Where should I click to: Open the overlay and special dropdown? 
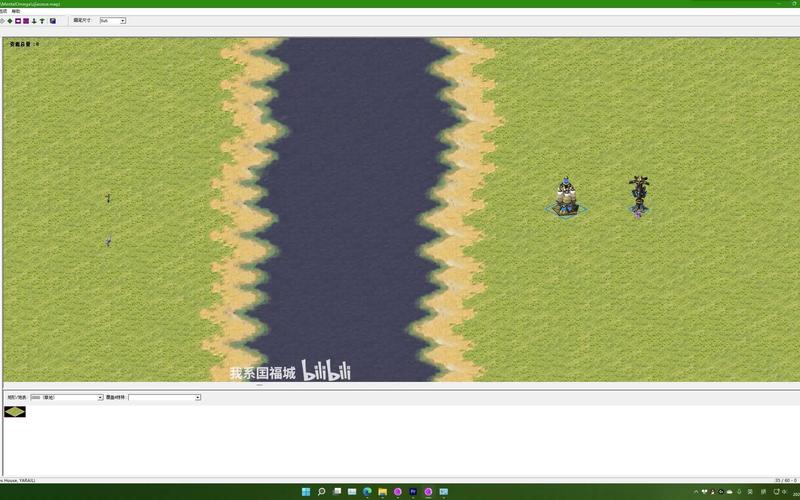(197, 397)
